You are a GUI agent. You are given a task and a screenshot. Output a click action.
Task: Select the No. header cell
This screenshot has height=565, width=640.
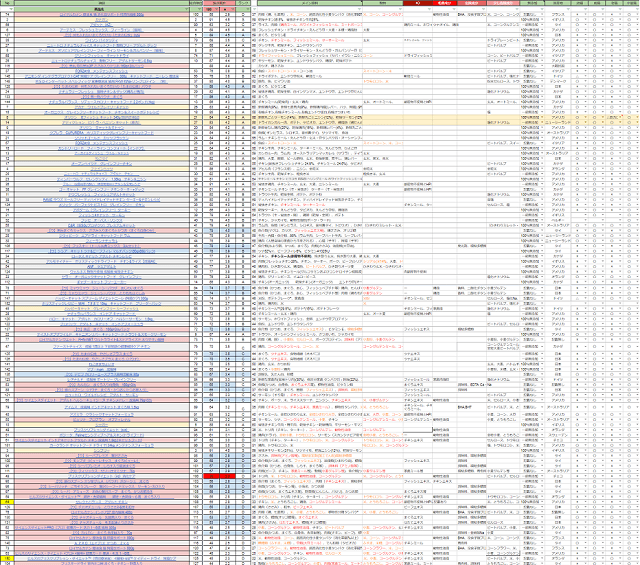(7, 3)
